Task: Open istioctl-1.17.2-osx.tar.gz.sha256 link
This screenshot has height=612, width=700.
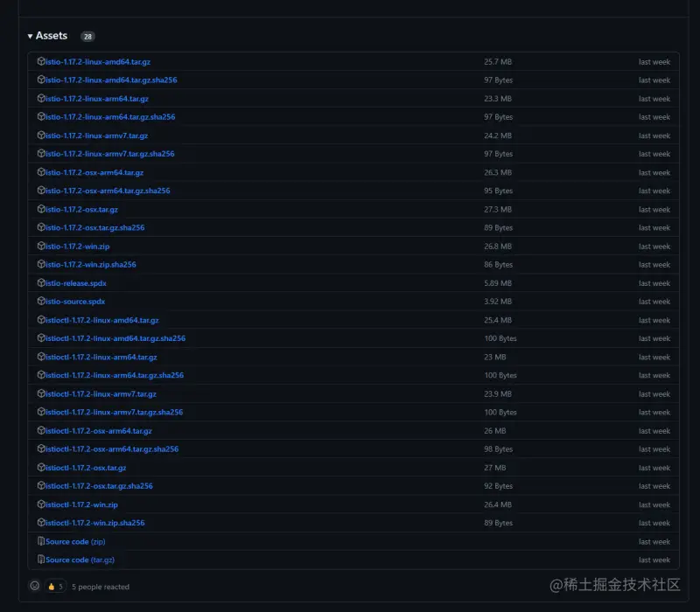Action: coord(99,488)
